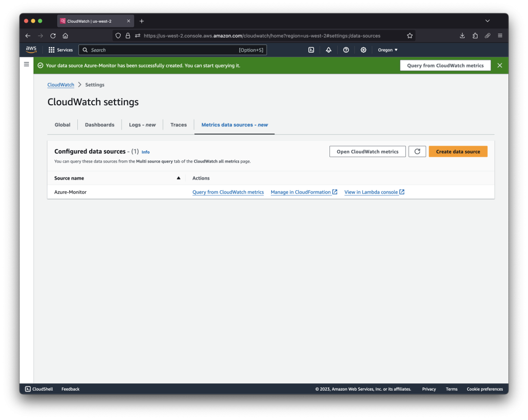Open the Oregon region selector
The width and height of the screenshot is (528, 420).
pyautogui.click(x=387, y=50)
